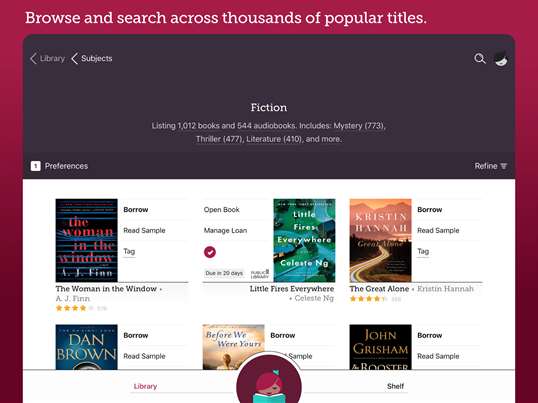The image size is (538, 403).
Task: Manage Loan for Little Fires Everywhere
Action: point(225,230)
